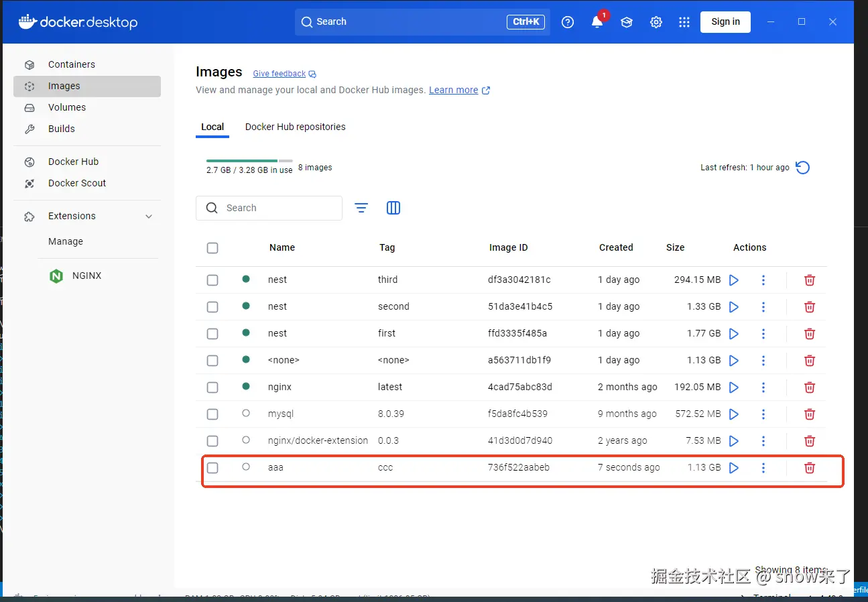The height and width of the screenshot is (602, 868).
Task: Open the Give feedback link
Action: [284, 74]
